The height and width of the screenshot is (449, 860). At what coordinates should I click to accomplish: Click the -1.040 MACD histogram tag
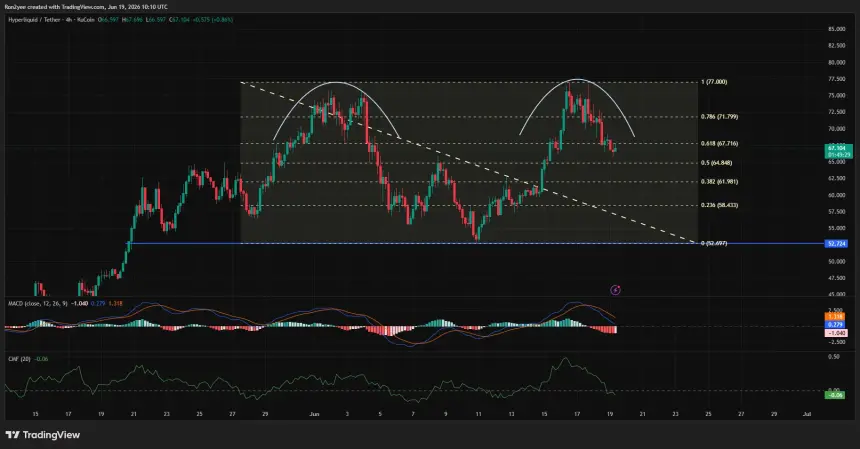[836, 333]
